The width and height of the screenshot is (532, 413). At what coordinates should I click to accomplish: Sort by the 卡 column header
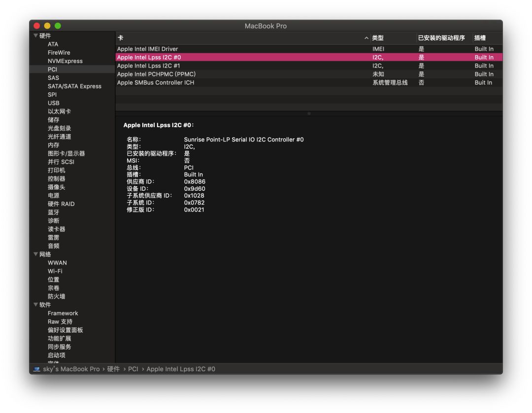(242, 38)
